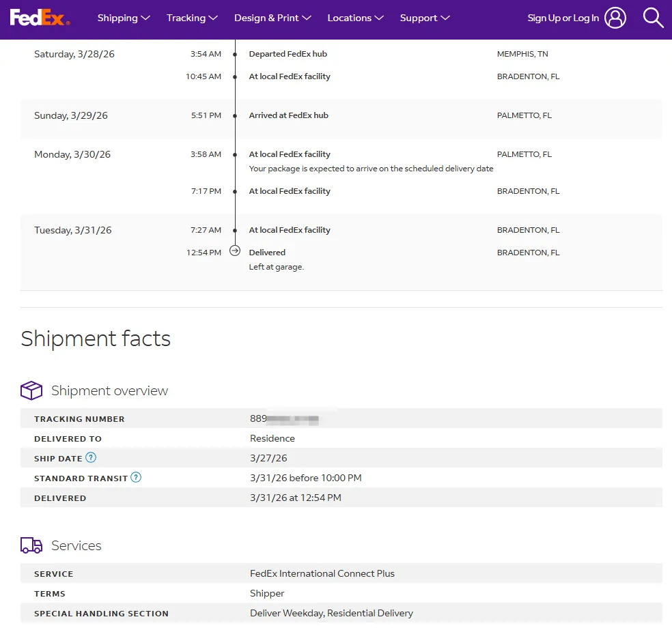Click the 10:45 AM timestamp
This screenshot has height=630, width=672.
(x=204, y=76)
